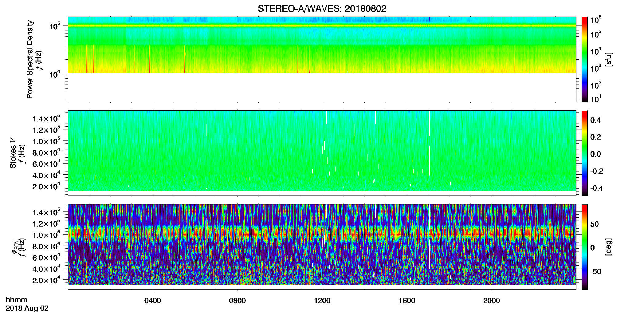This screenshot has width=644, height=332.
Task: Click the STEREO-A/WAVES: 20180802 plot title
Action: [322, 9]
